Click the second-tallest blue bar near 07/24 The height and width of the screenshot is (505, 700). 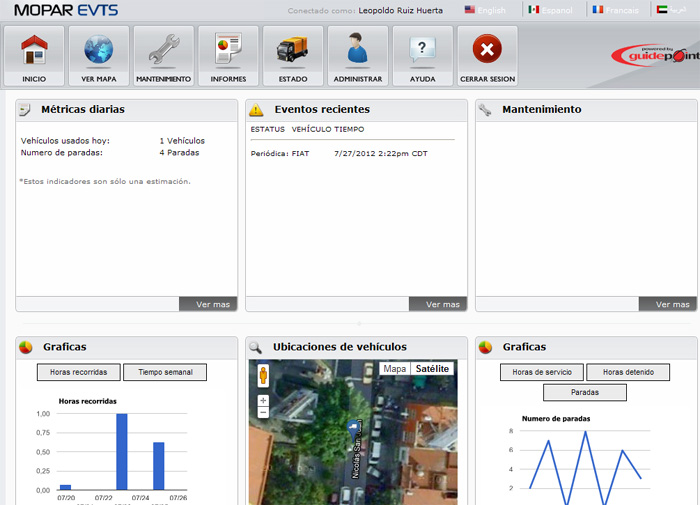point(158,466)
